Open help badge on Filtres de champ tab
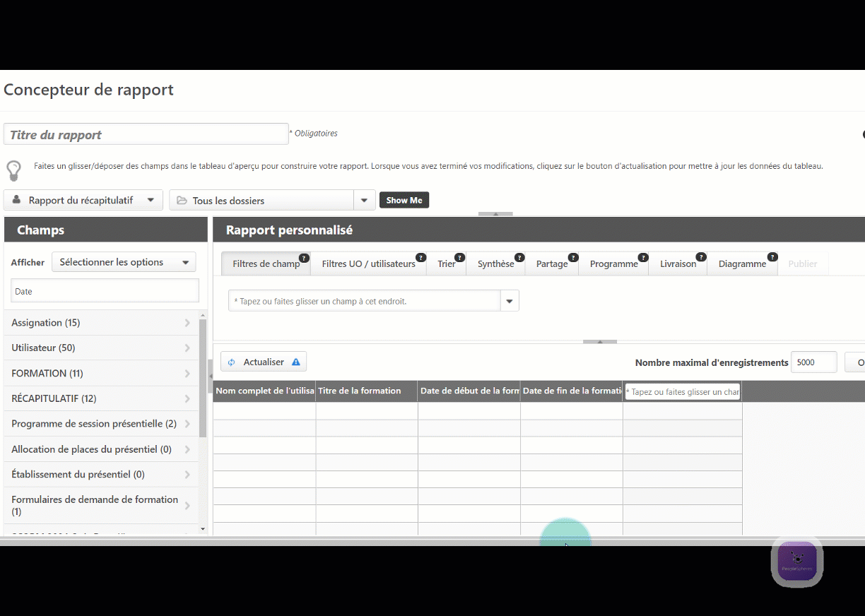This screenshot has width=865, height=616. coord(304,258)
